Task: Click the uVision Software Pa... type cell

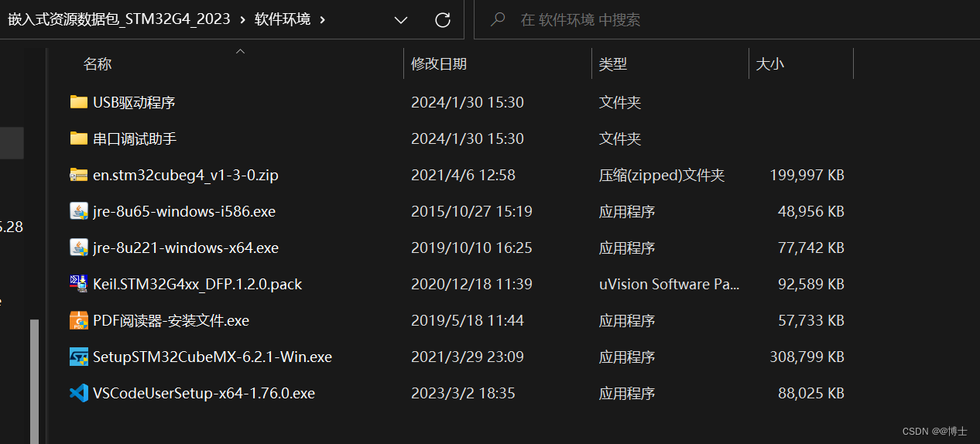Action: pyautogui.click(x=670, y=284)
